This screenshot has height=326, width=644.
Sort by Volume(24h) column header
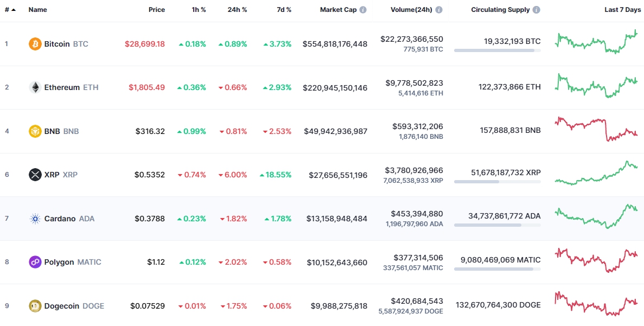click(x=411, y=10)
